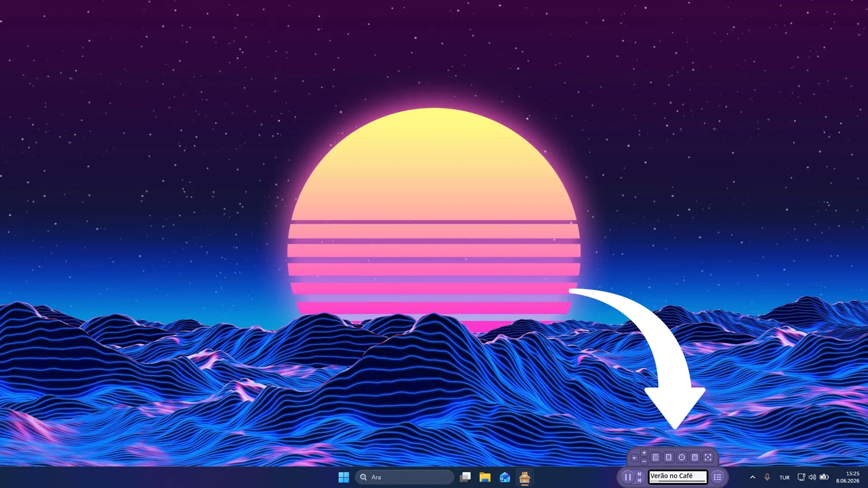
Task: Open the 15:25 clock and date panel
Action: click(x=848, y=477)
